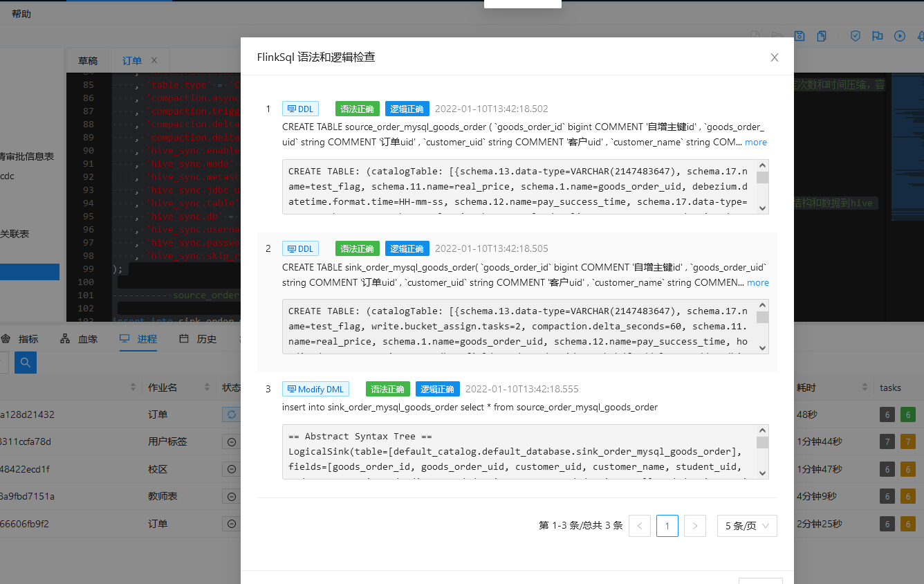This screenshot has height=584, width=924.
Task: Click scroll-up arrow in result 3 Abstract Syntax Tree box
Action: point(763,431)
